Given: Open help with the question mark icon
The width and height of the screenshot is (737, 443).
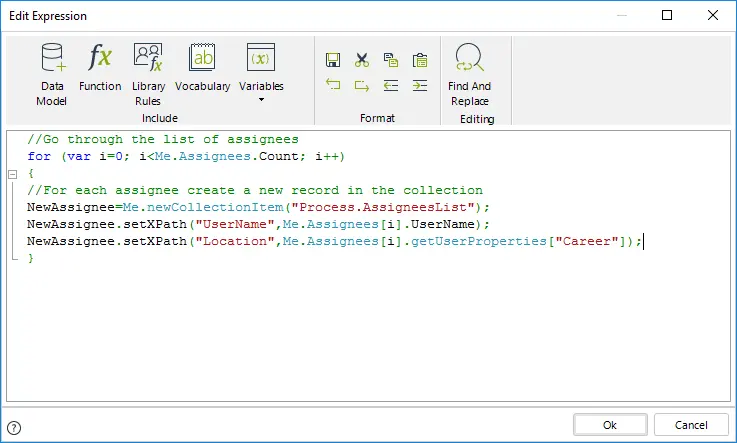Looking at the screenshot, I should [x=14, y=428].
